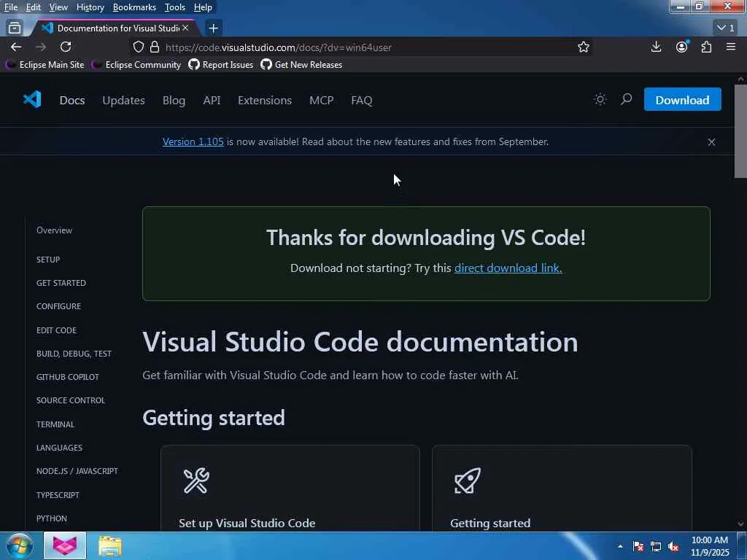Open the Version 1.105 link
This screenshot has width=747, height=560.
click(193, 142)
